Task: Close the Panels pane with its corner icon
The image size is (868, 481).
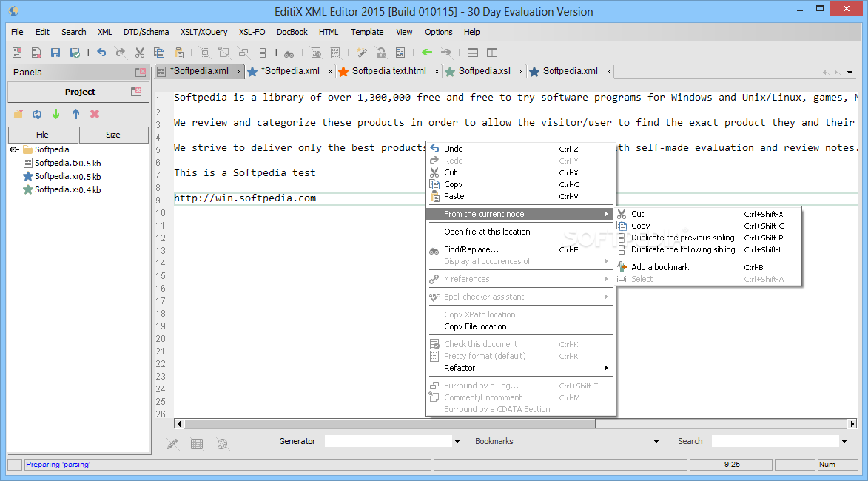Action: 141,72
